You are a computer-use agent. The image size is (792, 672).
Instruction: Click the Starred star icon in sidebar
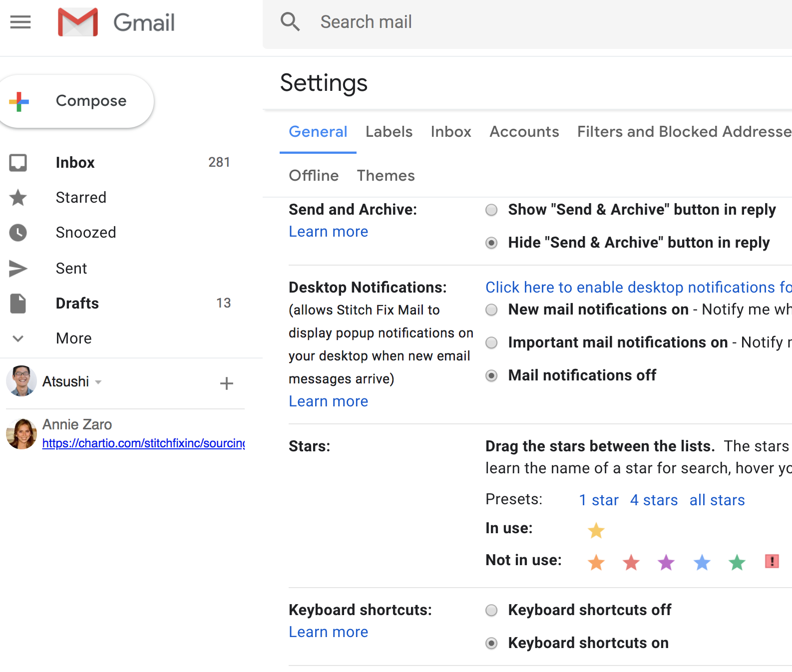click(18, 198)
